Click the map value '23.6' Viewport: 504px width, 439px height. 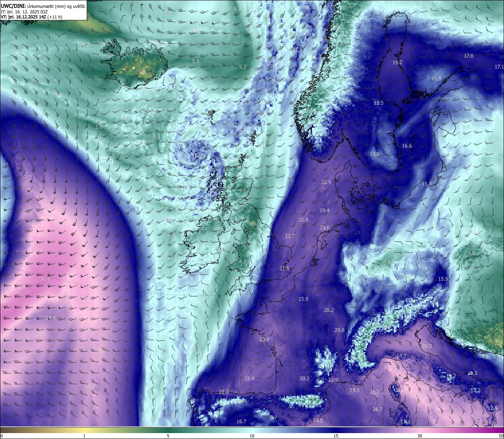click(324, 228)
